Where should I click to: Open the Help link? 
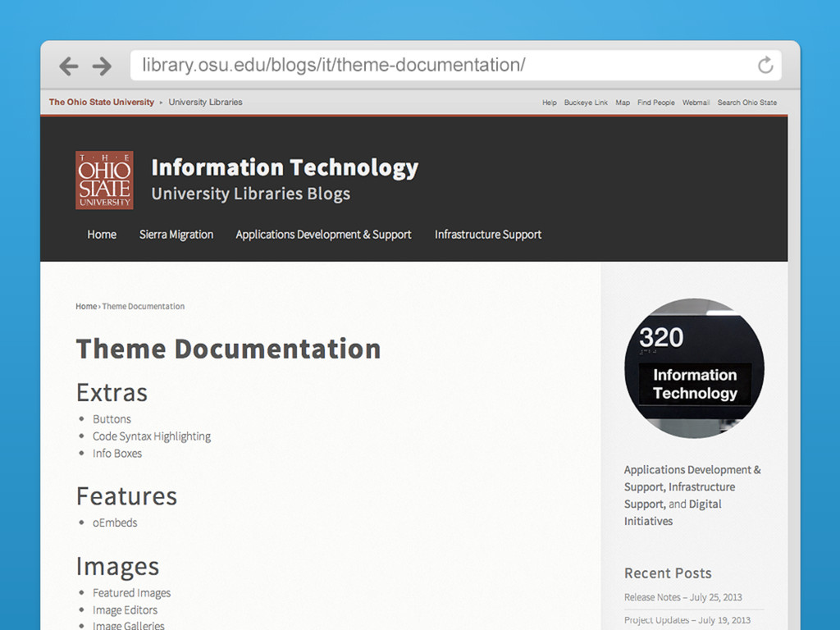[549, 103]
